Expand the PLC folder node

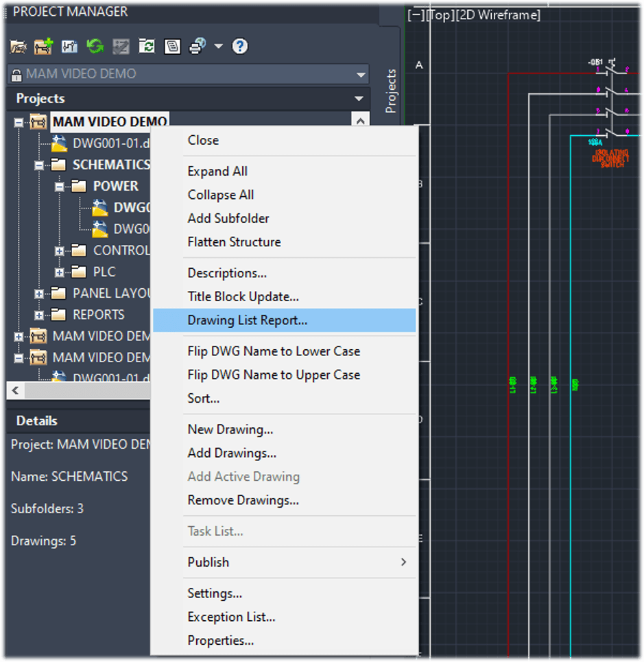coord(60,272)
